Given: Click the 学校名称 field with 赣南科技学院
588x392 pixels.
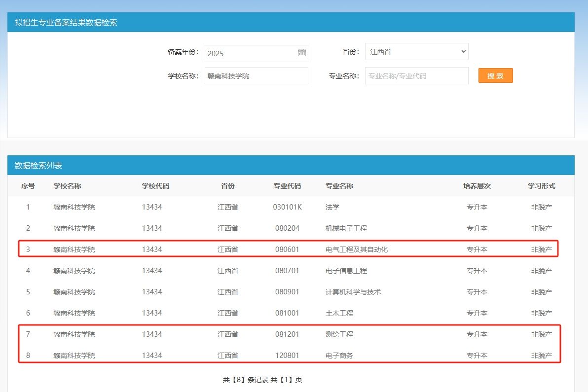Looking at the screenshot, I should pyautogui.click(x=256, y=76).
